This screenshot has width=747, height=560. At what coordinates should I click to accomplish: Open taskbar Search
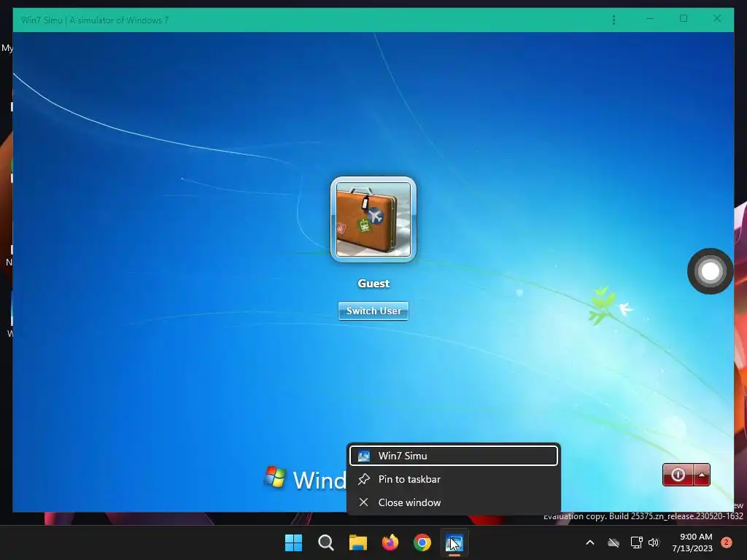[x=326, y=542]
